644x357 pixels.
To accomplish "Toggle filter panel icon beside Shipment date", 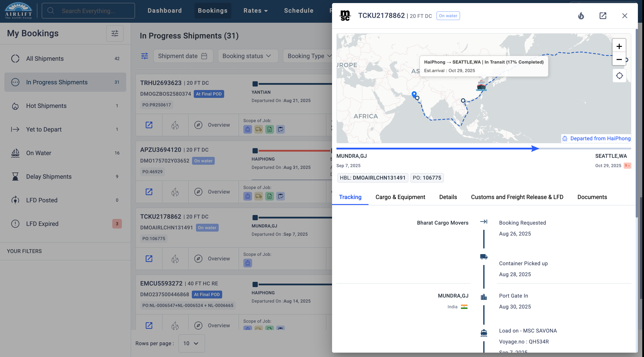I will point(144,56).
